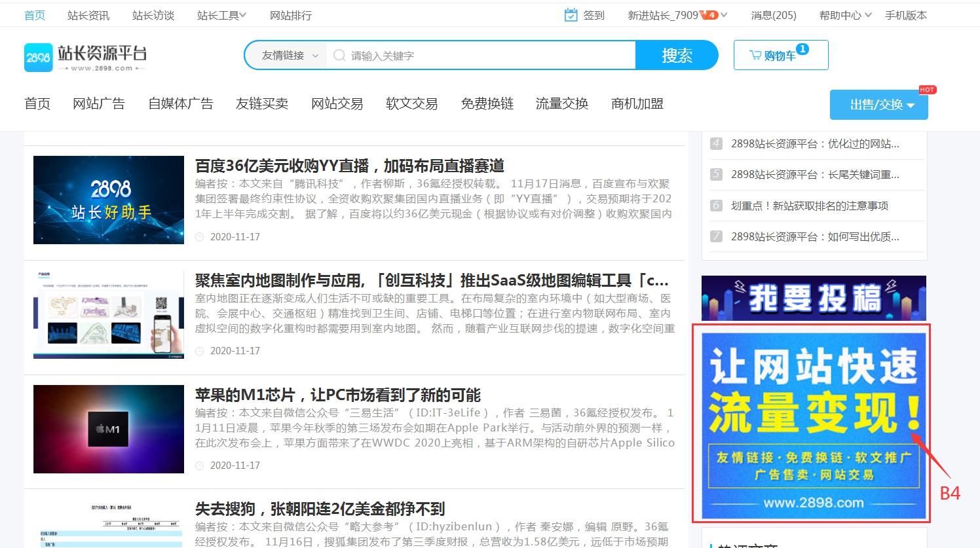This screenshot has width=980, height=548.
Task: Go to 免费换链 in main navigation
Action: [487, 103]
